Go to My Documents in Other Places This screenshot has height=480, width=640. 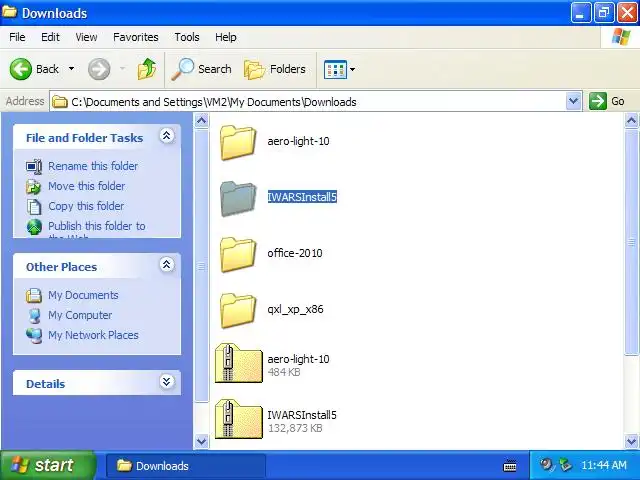[83, 295]
